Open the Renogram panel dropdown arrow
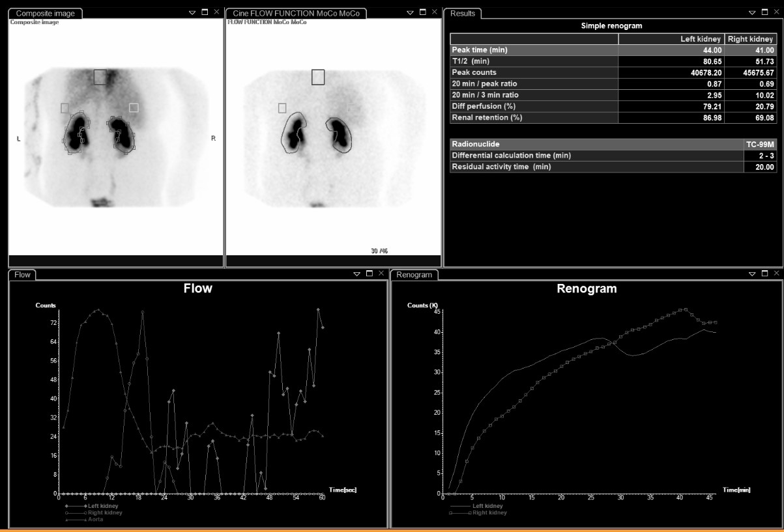The image size is (784, 532). pos(753,274)
